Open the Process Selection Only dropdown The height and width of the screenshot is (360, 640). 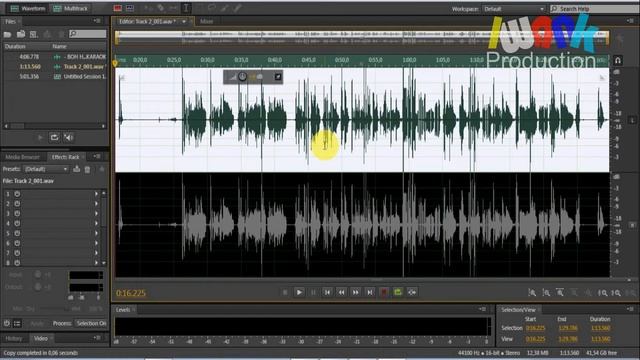point(91,323)
